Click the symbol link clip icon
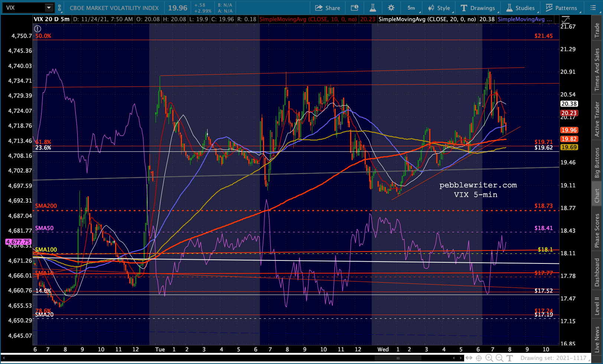Viewport: 603px width, 364px height. [59, 8]
